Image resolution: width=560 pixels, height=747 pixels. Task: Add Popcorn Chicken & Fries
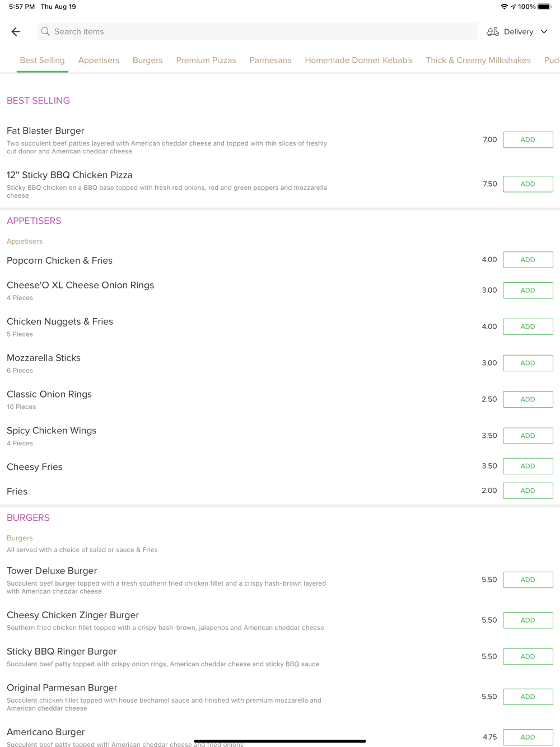click(x=528, y=260)
